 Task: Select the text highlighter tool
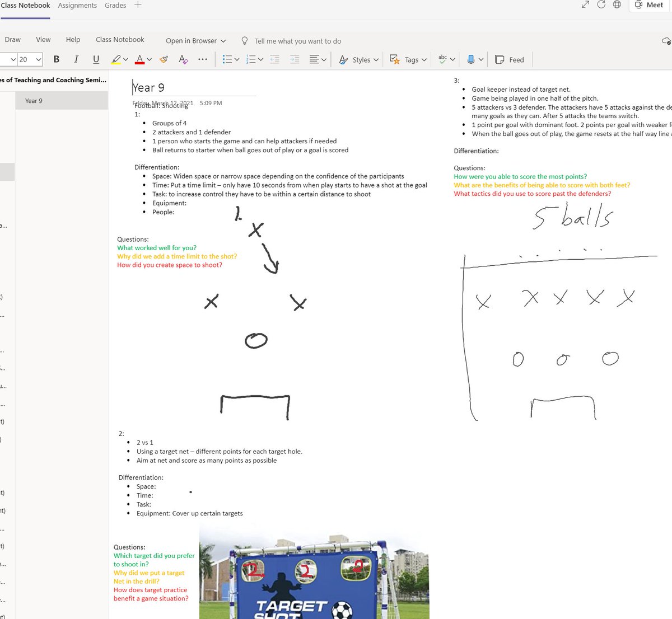[x=116, y=59]
